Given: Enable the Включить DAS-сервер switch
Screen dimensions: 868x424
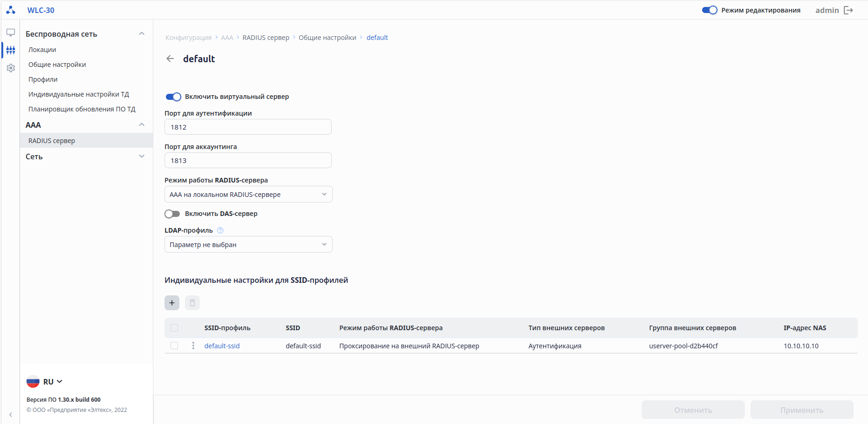Looking at the screenshot, I should (172, 214).
